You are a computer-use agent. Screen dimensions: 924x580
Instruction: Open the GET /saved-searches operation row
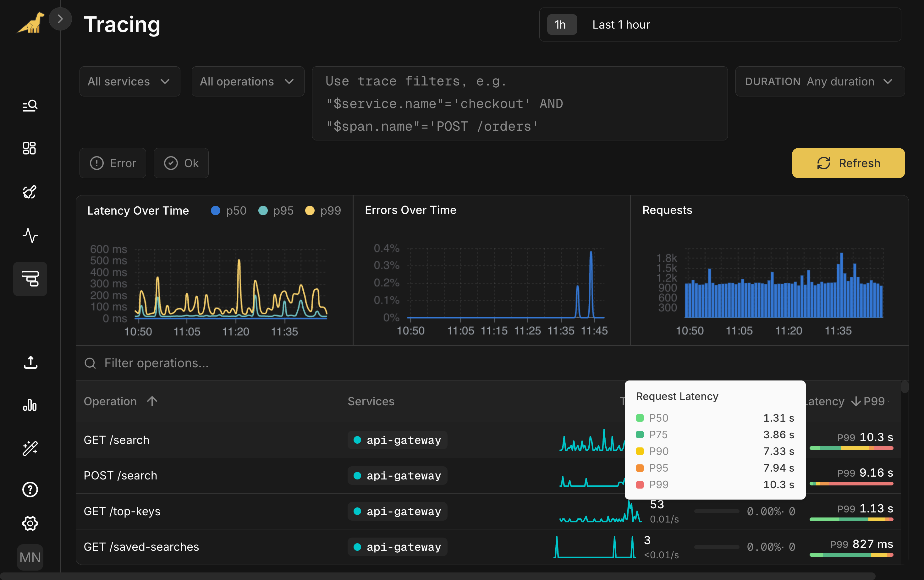[488, 547]
